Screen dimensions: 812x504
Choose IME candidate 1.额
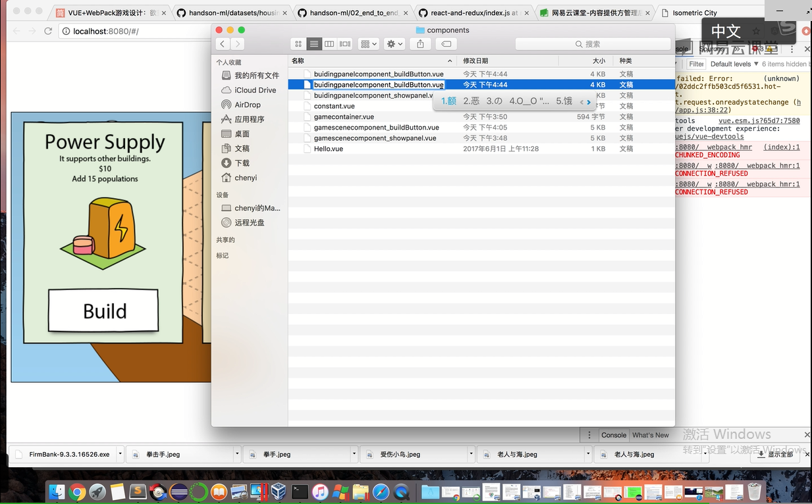coord(448,101)
